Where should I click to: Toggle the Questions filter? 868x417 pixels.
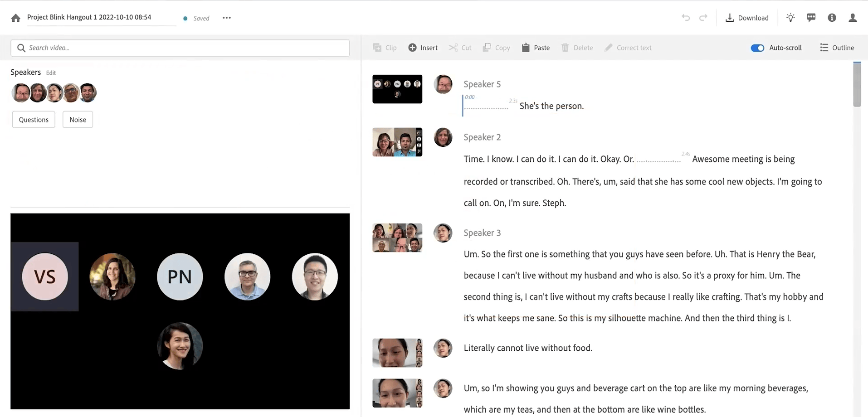click(33, 119)
